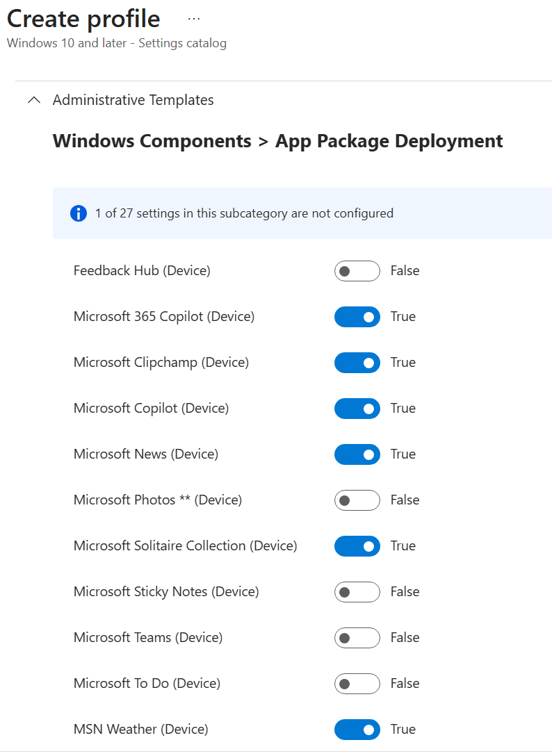Click the settings not configured banner text
This screenshot has width=552, height=756.
[x=244, y=213]
